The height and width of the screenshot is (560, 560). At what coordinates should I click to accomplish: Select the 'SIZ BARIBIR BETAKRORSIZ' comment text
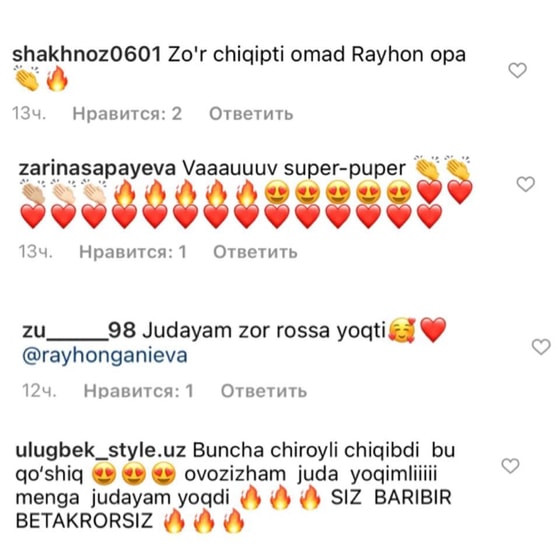tap(234, 509)
